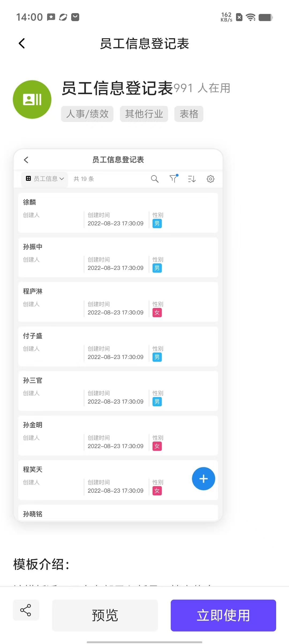Image resolution: width=289 pixels, height=644 pixels.
Task: Tap the 立即使用 button
Action: coord(223,615)
